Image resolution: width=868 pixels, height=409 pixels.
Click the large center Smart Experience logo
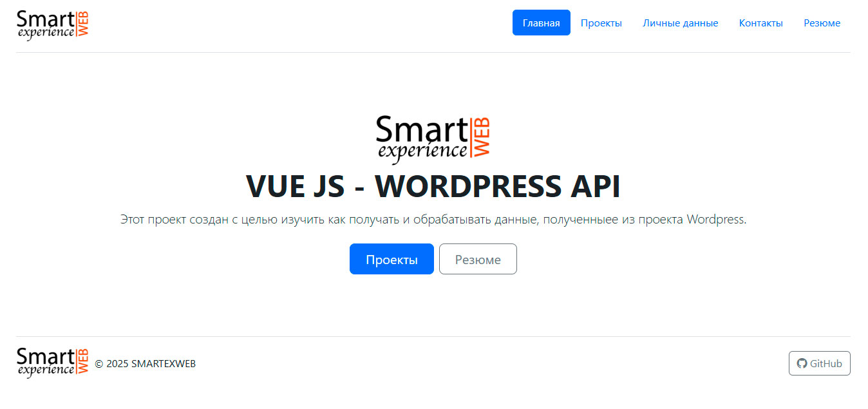pos(433,139)
